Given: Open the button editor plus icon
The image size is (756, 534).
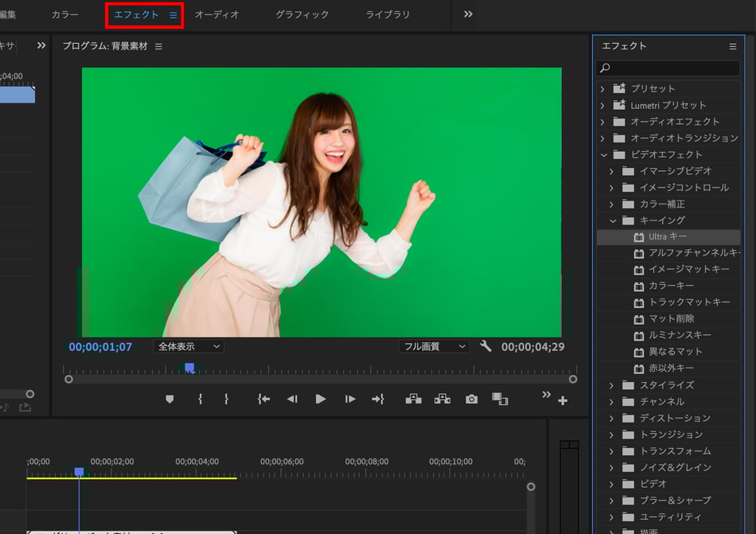Looking at the screenshot, I should (563, 401).
